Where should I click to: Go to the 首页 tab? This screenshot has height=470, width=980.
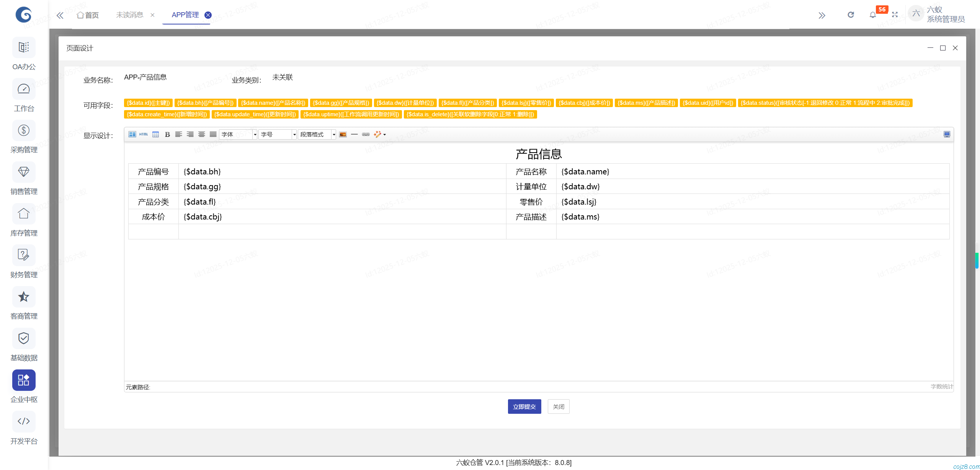(x=88, y=15)
